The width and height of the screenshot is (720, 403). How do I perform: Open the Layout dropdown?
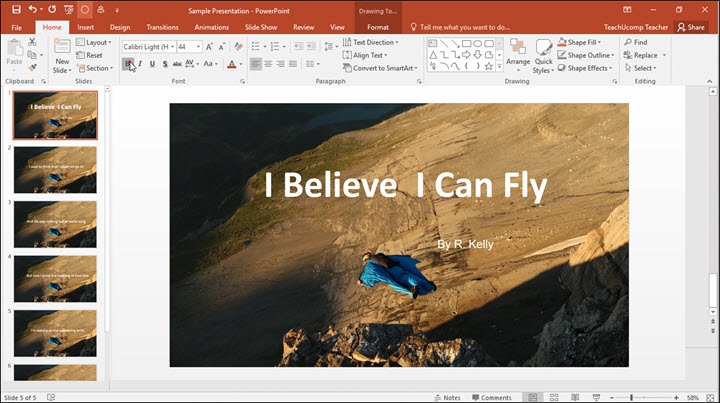97,43
